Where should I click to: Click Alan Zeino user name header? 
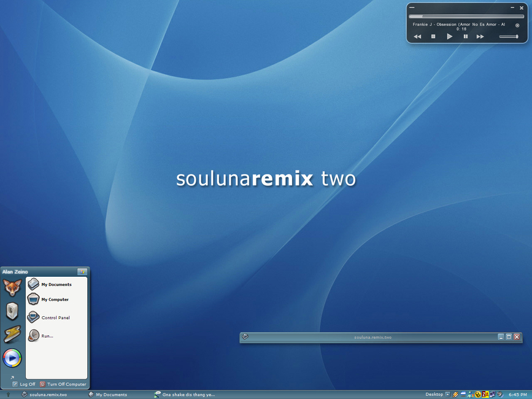[x=15, y=272]
